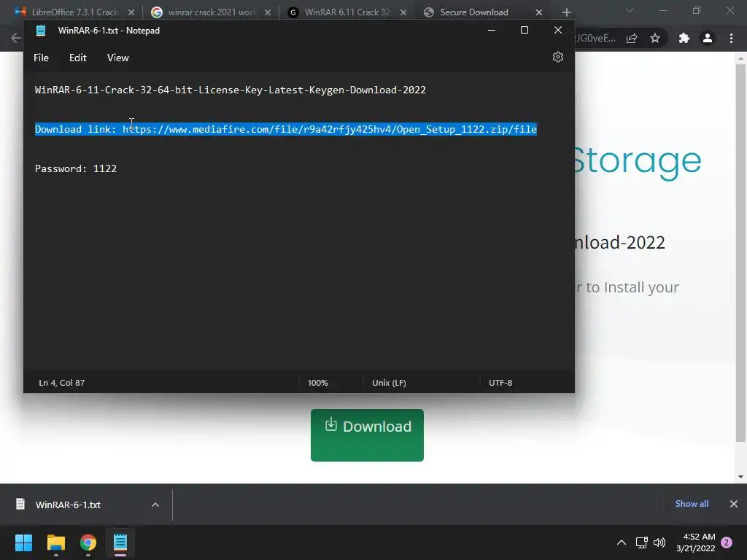Viewport: 747px width, 560px height.
Task: Click the WinRAR-6-11-Crack first text line
Action: click(230, 90)
